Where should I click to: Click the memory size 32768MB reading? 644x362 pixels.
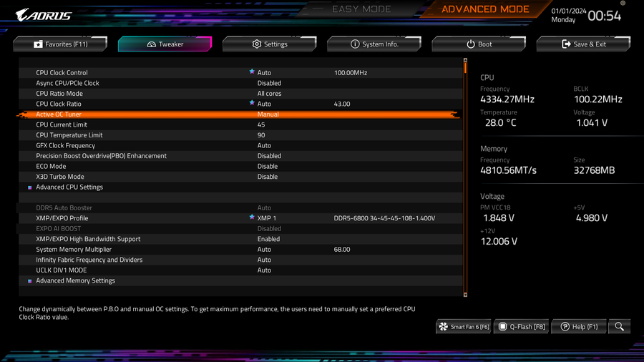coord(594,170)
